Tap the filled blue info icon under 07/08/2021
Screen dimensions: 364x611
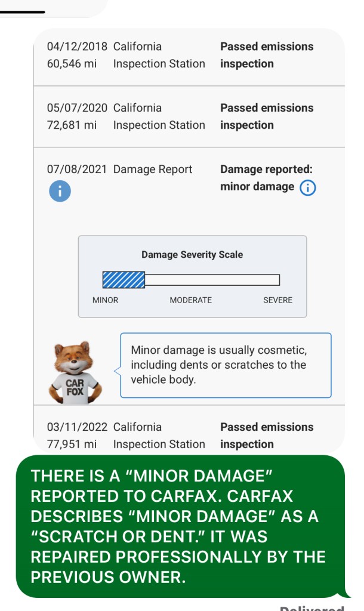[60, 191]
